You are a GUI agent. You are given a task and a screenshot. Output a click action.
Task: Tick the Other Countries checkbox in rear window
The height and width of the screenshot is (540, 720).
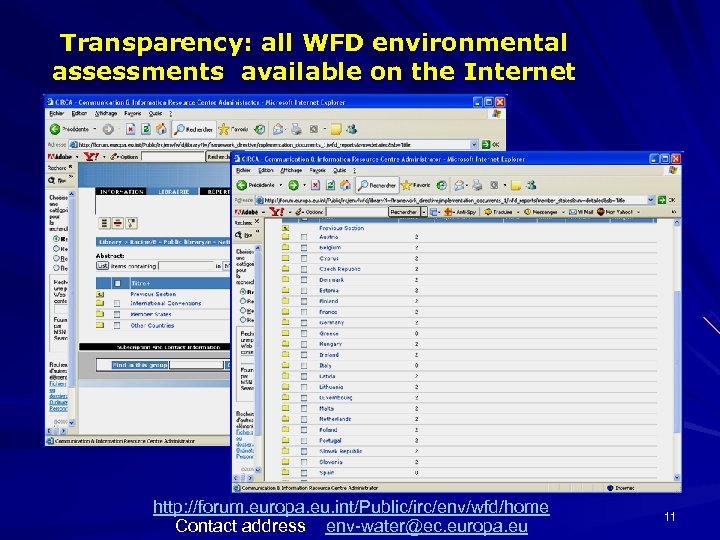(x=117, y=325)
